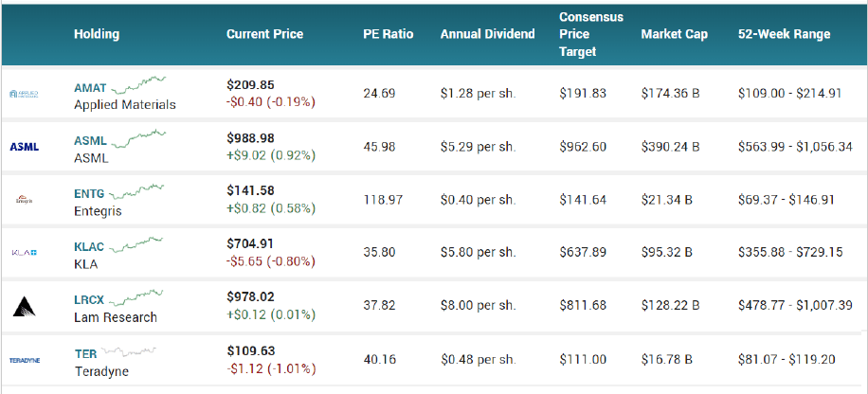Click the KLA company logo
This screenshot has width=868, height=394.
click(23, 253)
